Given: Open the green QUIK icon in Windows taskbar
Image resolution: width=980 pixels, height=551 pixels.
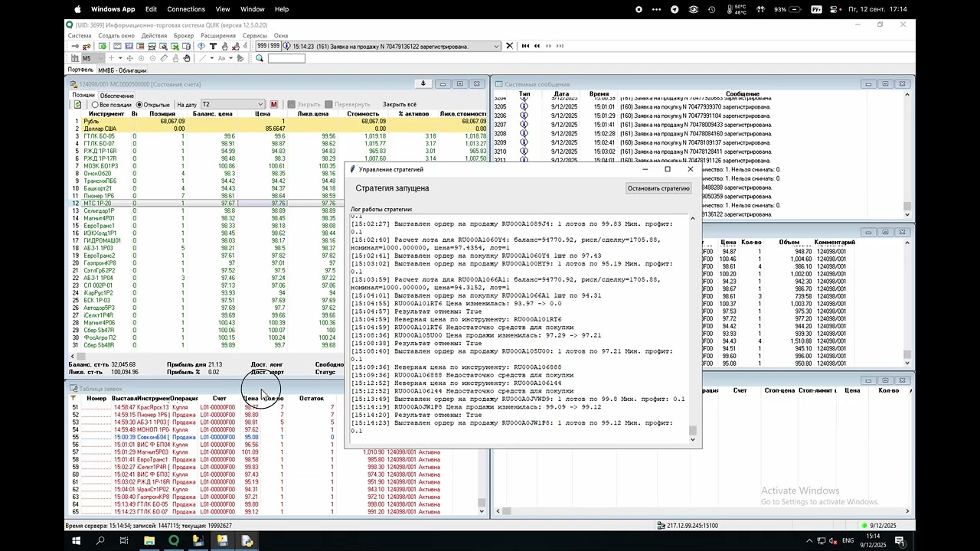Looking at the screenshot, I should [x=173, y=540].
